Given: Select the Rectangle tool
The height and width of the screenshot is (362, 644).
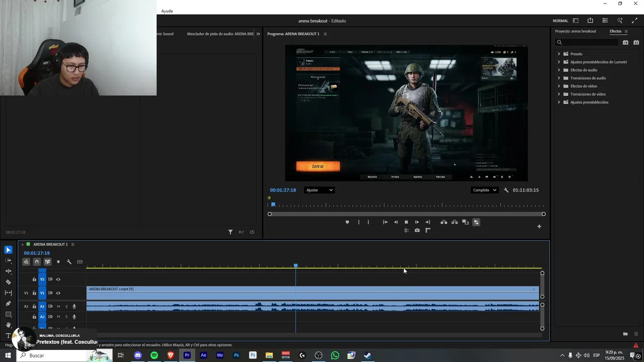Looking at the screenshot, I should tap(8, 314).
